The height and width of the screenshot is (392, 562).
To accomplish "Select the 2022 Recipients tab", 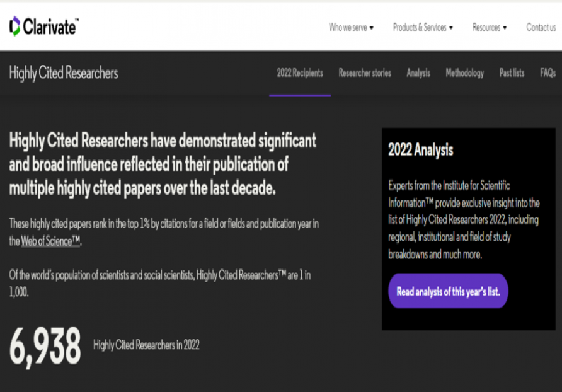I will click(300, 73).
